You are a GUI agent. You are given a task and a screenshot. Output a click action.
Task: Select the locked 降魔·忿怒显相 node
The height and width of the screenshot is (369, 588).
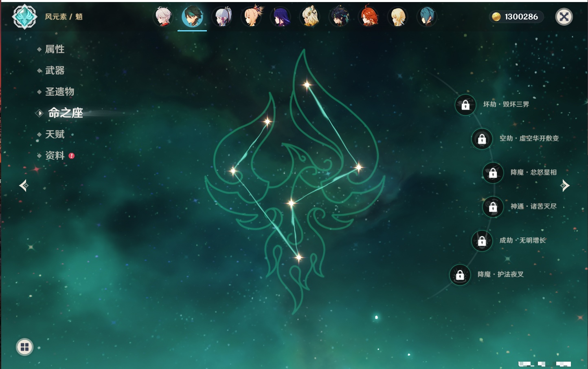(493, 173)
